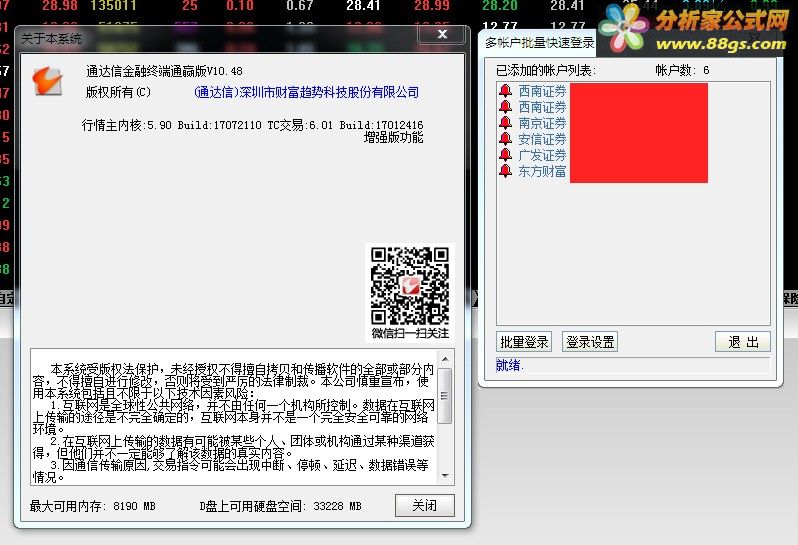The height and width of the screenshot is (545, 798).
Task: Click the 通达信 application logo icon
Action: (x=47, y=81)
